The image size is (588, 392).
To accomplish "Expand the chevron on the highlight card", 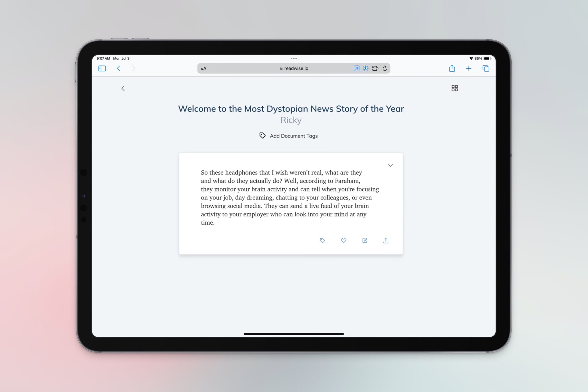I will point(390,165).
